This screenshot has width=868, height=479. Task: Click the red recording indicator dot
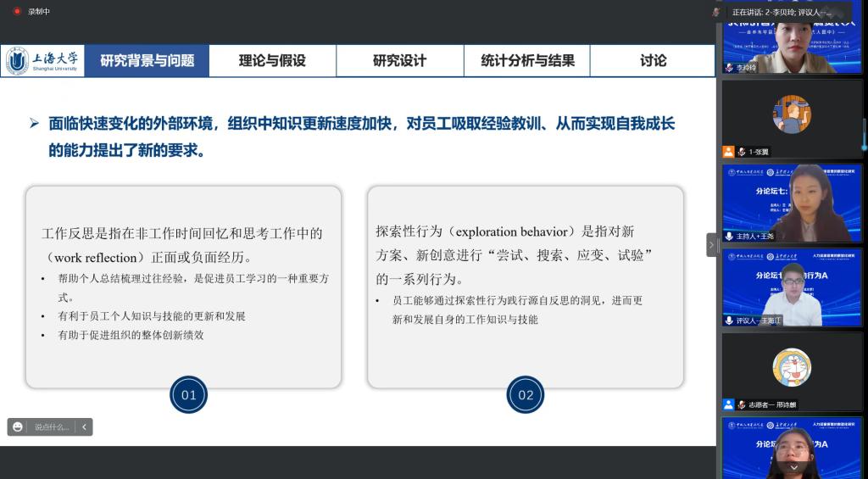click(17, 11)
